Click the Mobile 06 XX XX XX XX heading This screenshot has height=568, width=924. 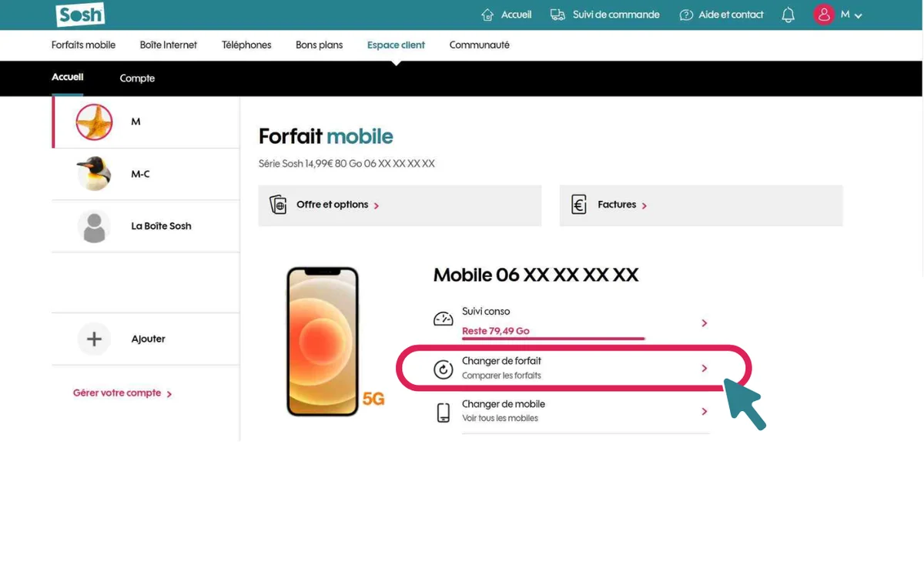(x=536, y=275)
